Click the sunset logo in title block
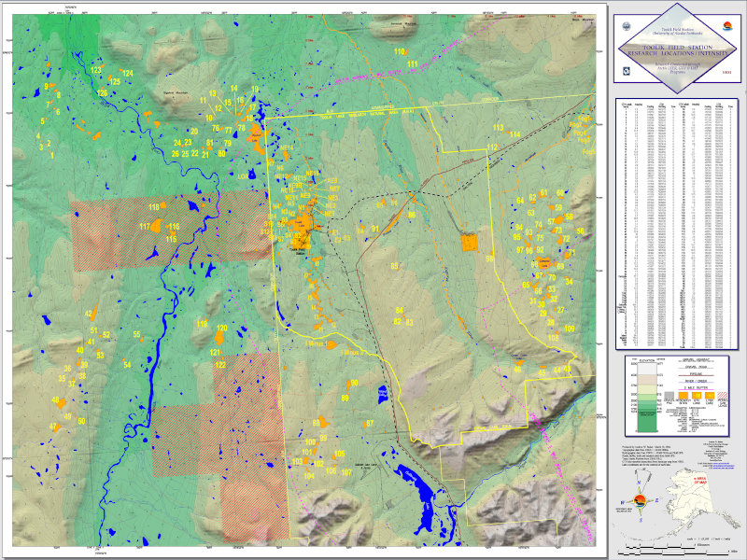Viewport: 747px width, 560px height. (727, 28)
